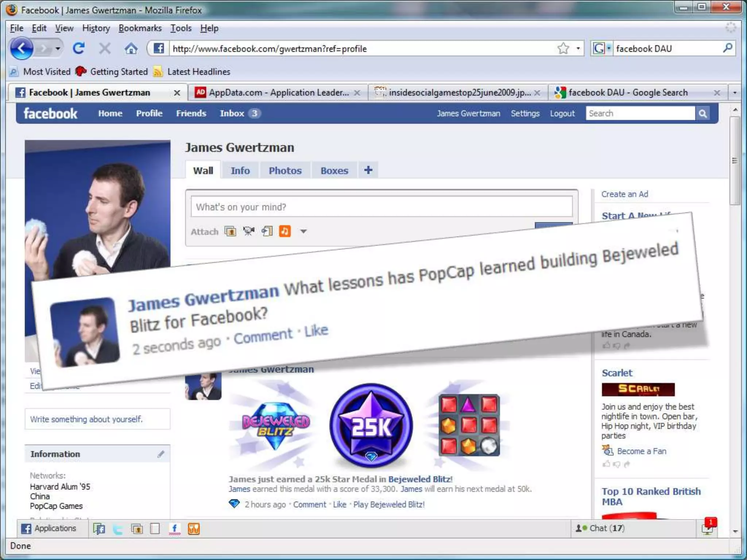Click the Firefox home icon
The image size is (747, 560).
point(131,48)
